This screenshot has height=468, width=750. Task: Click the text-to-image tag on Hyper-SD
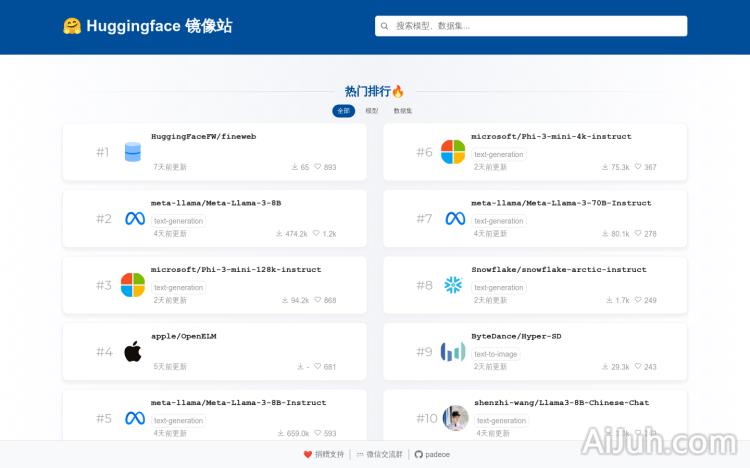coord(498,354)
